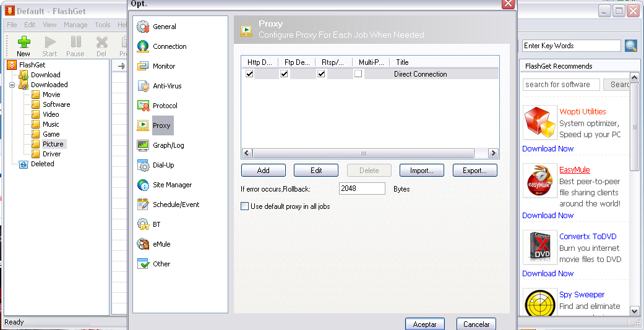This screenshot has width=644, height=330.
Task: Select Driver folder in tree
Action: point(52,153)
